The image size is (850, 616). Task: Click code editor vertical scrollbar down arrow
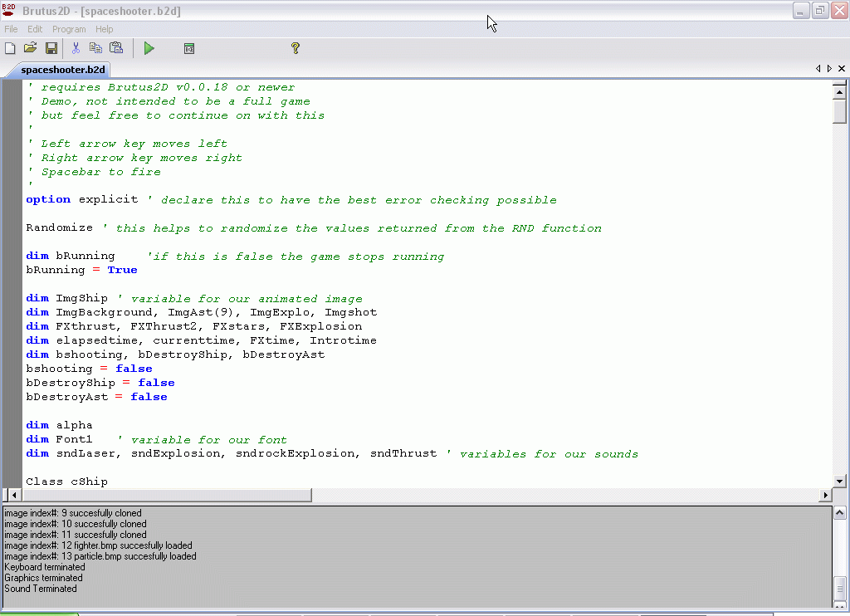[839, 481]
